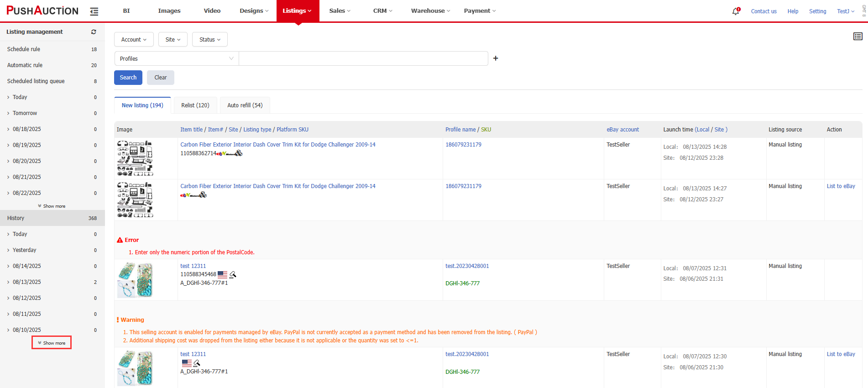Focus the search keyword input field
The width and height of the screenshot is (868, 388).
[x=363, y=58]
